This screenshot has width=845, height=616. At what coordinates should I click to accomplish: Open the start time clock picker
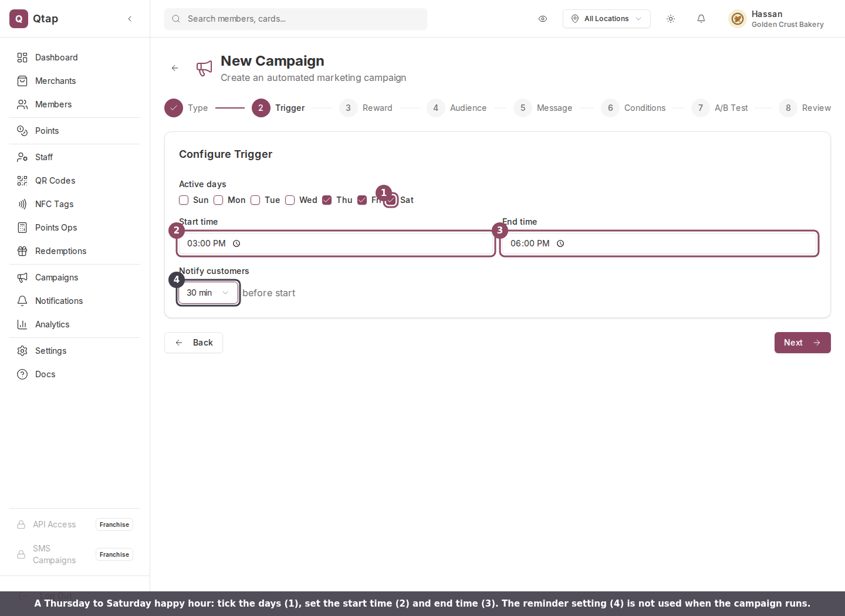[x=236, y=243]
